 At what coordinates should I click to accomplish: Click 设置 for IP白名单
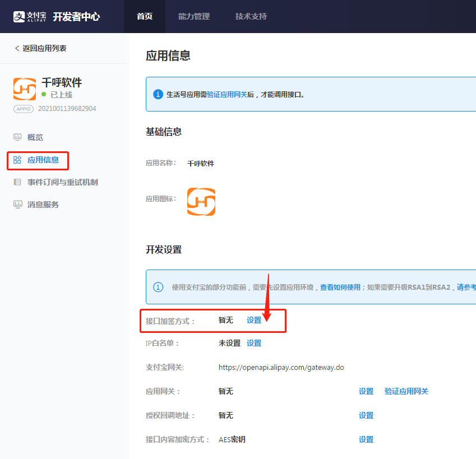point(254,344)
